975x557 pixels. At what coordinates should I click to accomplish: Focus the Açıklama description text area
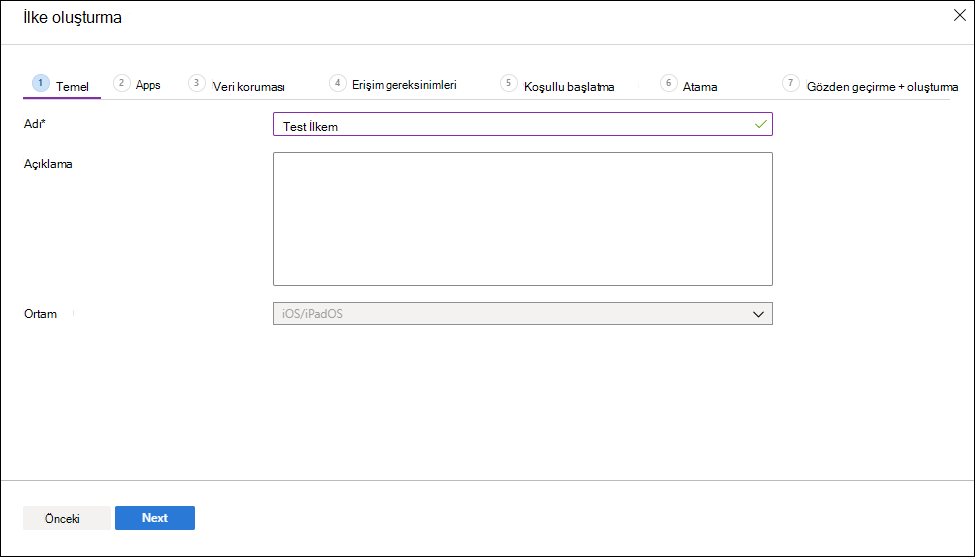coord(522,219)
